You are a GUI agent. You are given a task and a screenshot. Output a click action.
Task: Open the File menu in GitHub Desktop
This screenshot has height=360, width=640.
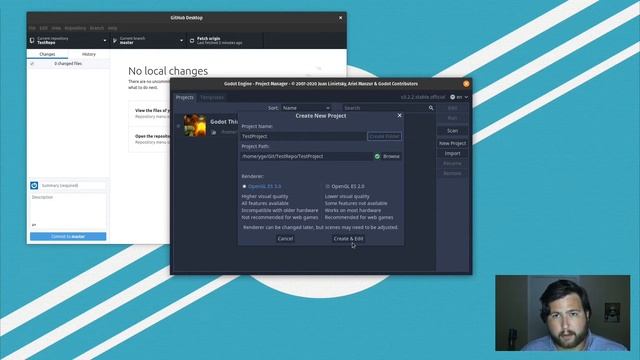[32, 28]
